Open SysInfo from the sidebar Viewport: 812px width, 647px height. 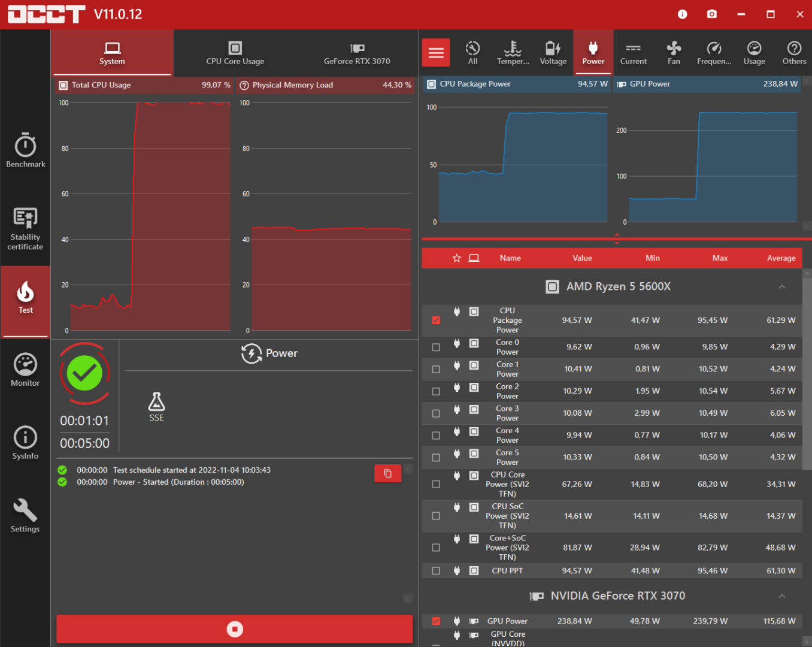click(x=25, y=443)
